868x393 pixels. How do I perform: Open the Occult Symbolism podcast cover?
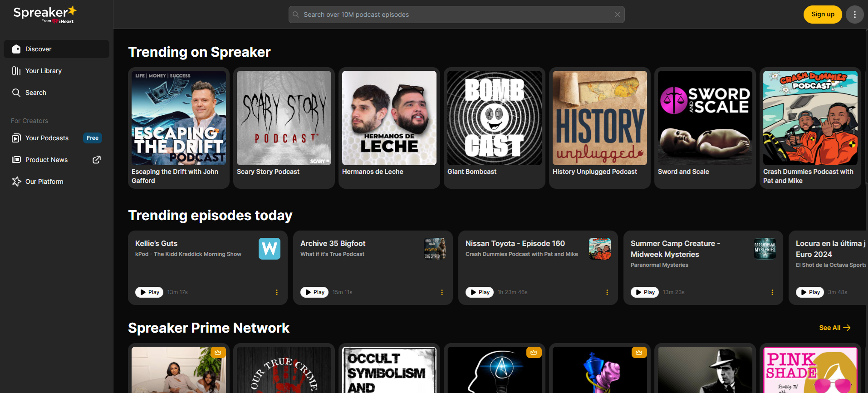[389, 370]
